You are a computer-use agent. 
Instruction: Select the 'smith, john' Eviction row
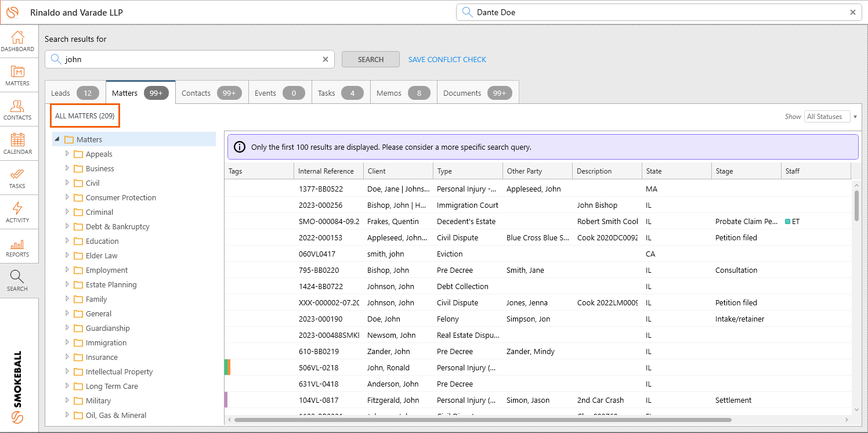point(539,254)
